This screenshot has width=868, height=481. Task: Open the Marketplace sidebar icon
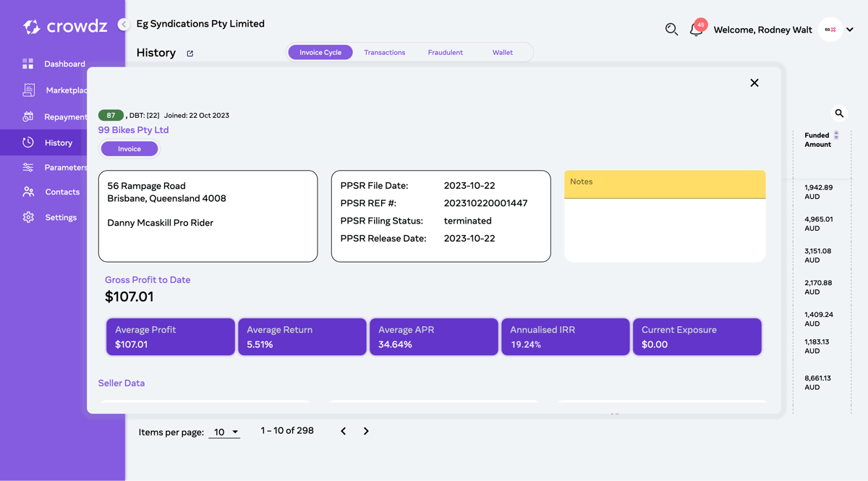(28, 90)
